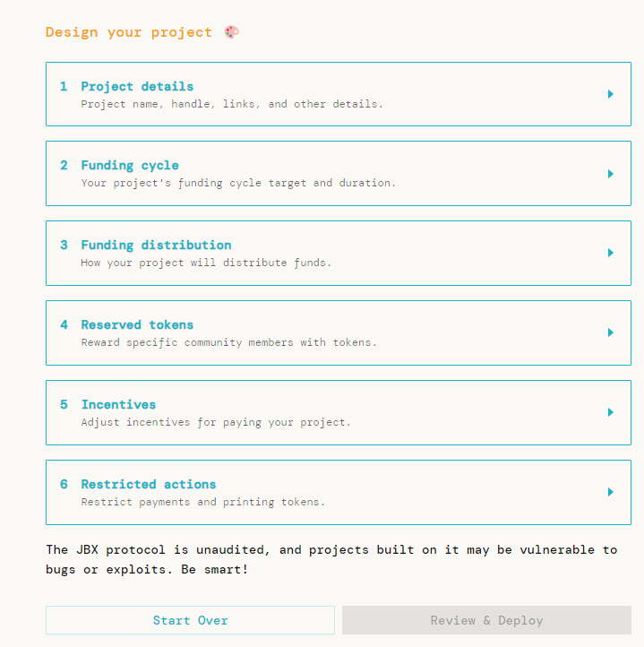Image resolution: width=644 pixels, height=647 pixels.
Task: Open the Funding cycle step title
Action: click(130, 166)
